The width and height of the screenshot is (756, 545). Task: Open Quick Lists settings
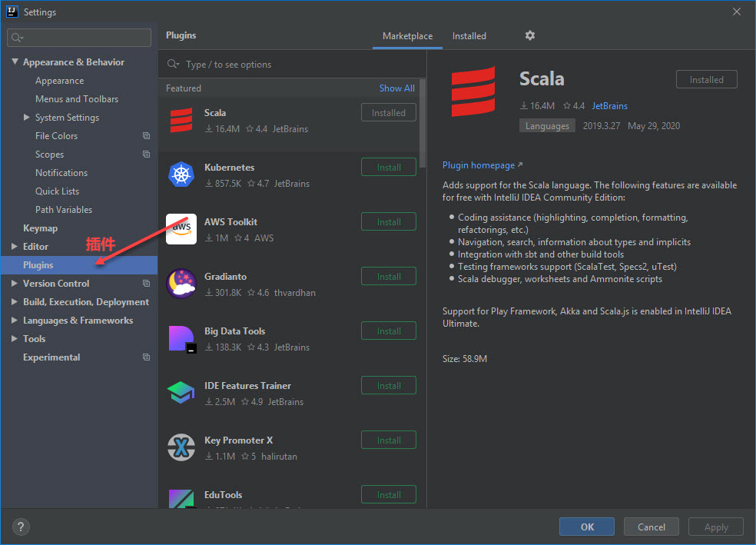58,191
